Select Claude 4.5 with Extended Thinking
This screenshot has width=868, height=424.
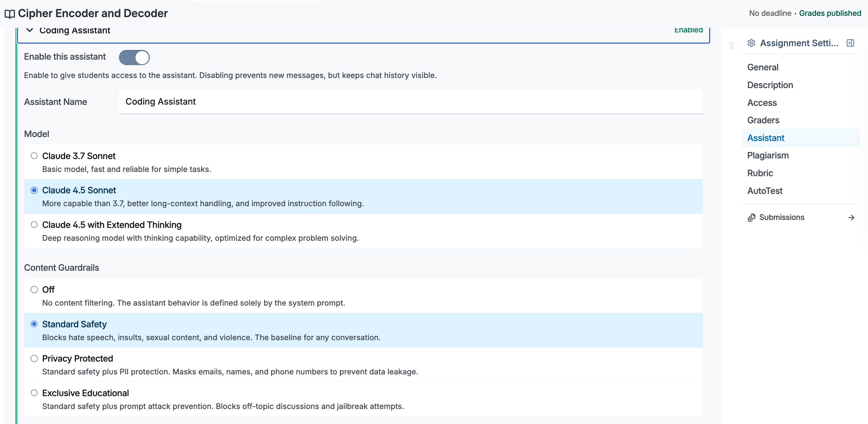(34, 225)
